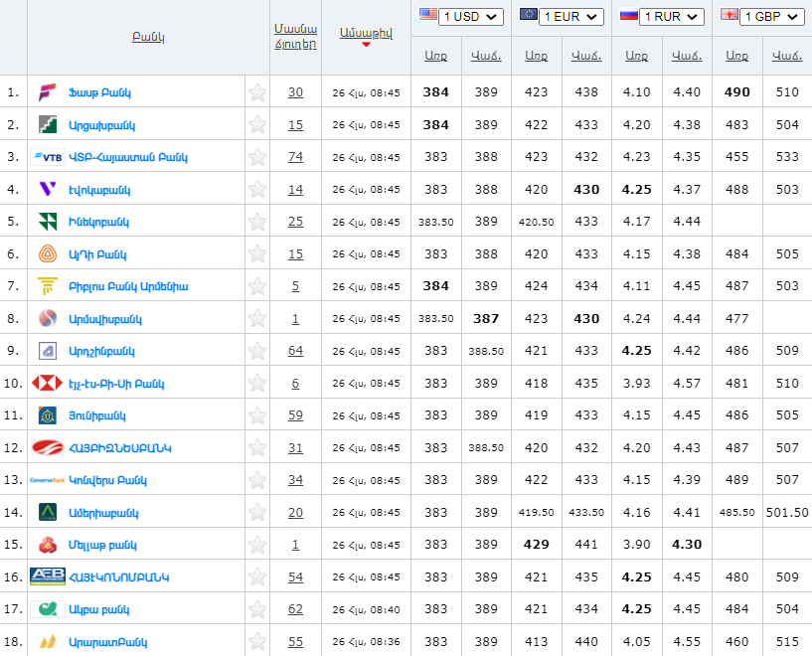The width and height of the screenshot is (812, 656).
Task: Toggle the favorite star in row 10
Action: click(257, 383)
